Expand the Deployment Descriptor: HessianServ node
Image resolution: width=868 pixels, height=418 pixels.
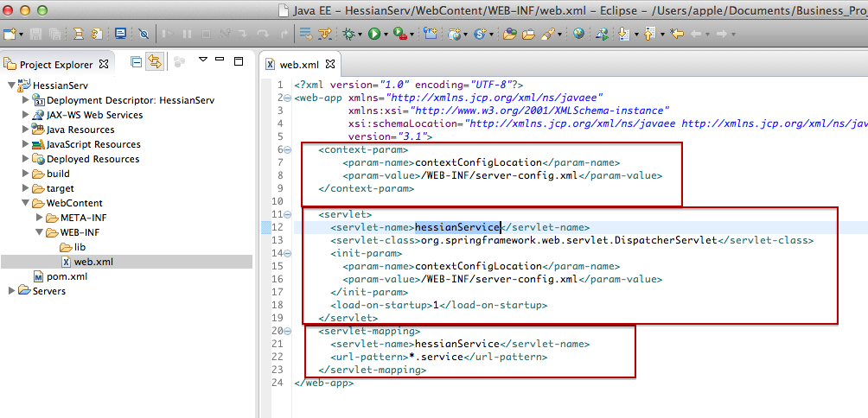pyautogui.click(x=25, y=100)
